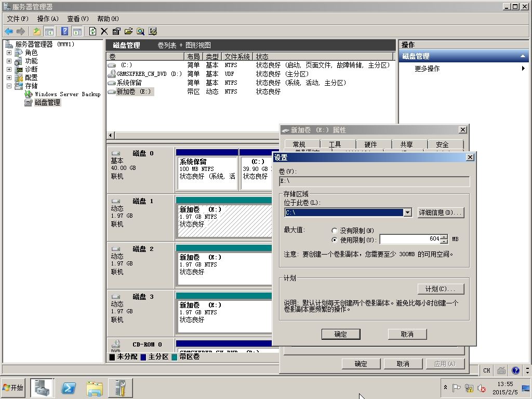This screenshot has height=399, width=532.
Task: Click the magnifier Explore toolbar icon
Action: point(140,32)
